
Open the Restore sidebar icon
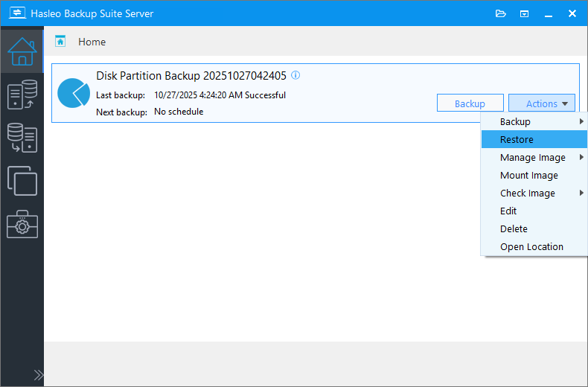(22, 138)
